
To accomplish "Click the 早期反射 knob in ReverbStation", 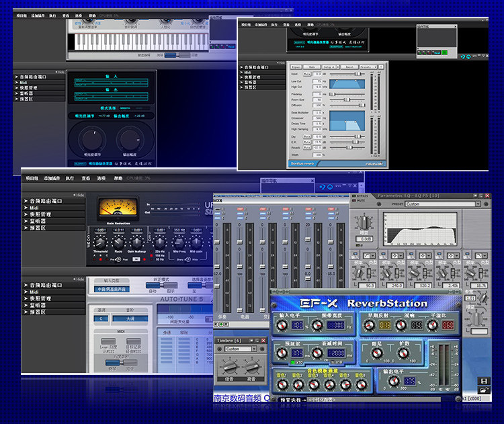I will tap(369, 325).
